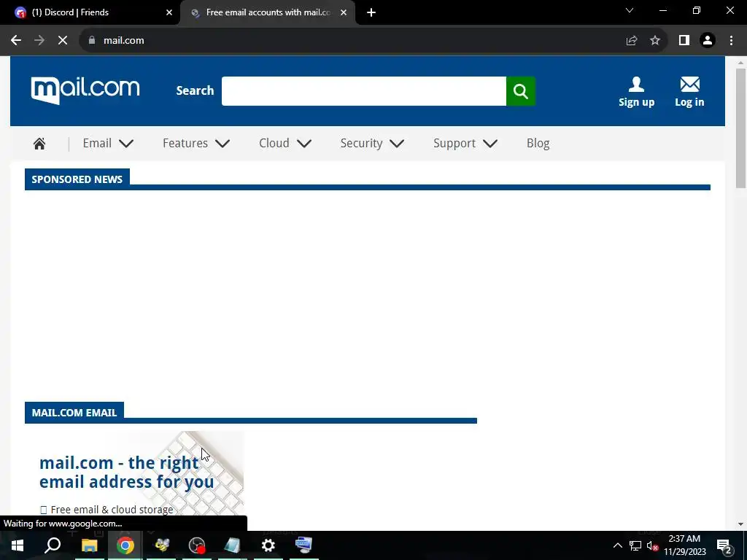Open the tab search dropdown arrow
Screen dimensions: 747x560
click(630, 10)
